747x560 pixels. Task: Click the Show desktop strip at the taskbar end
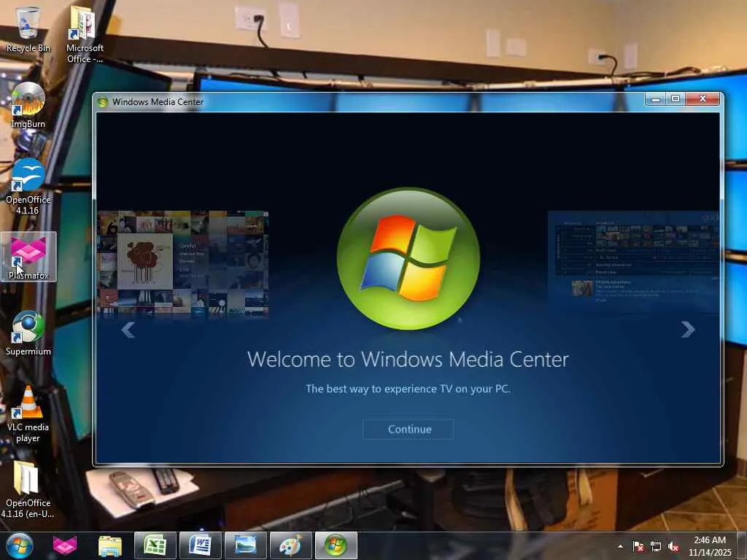point(742,545)
